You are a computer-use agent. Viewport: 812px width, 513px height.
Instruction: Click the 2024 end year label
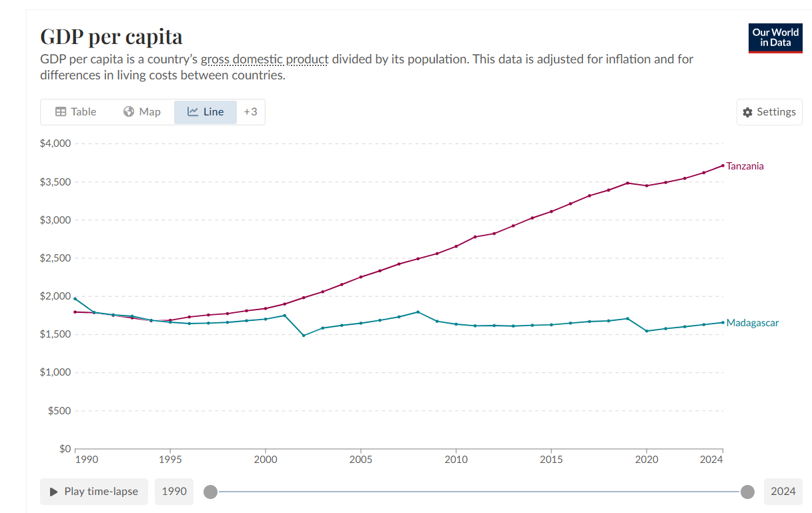[783, 492]
